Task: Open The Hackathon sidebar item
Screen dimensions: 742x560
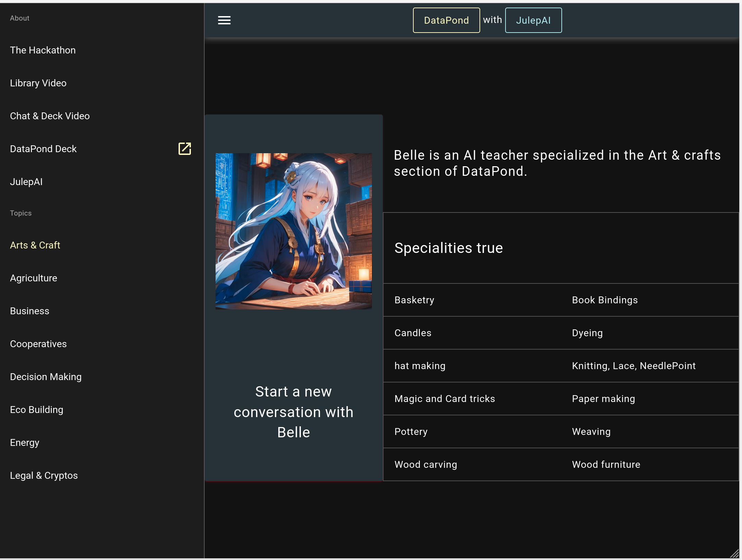Action: point(43,50)
